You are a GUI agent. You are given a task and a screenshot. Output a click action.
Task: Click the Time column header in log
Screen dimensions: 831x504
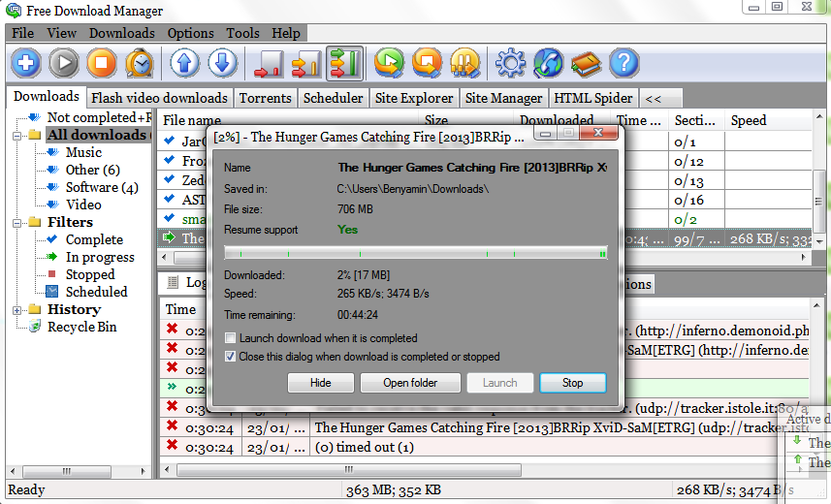coord(180,309)
